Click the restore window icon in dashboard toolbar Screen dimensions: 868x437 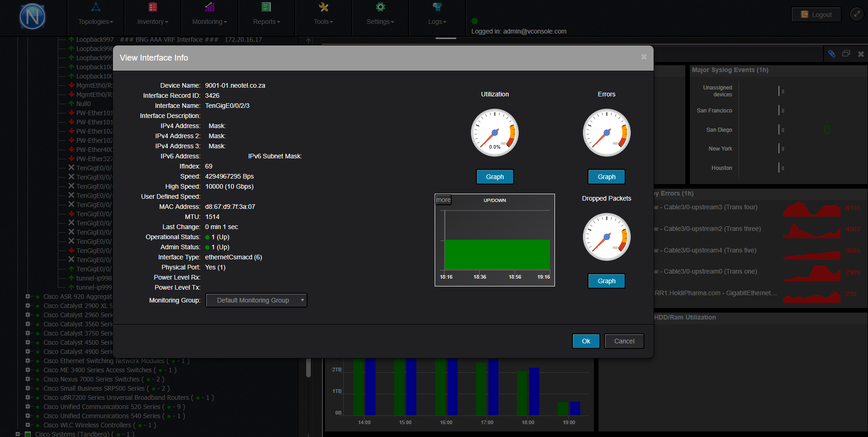846,54
